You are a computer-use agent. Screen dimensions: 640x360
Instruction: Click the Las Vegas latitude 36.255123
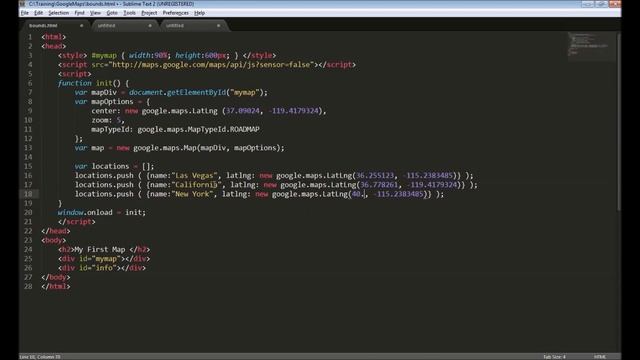375,176
